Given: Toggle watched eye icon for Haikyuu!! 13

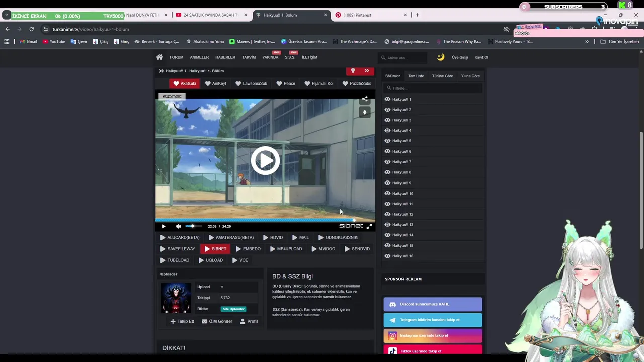Looking at the screenshot, I should [387, 225].
